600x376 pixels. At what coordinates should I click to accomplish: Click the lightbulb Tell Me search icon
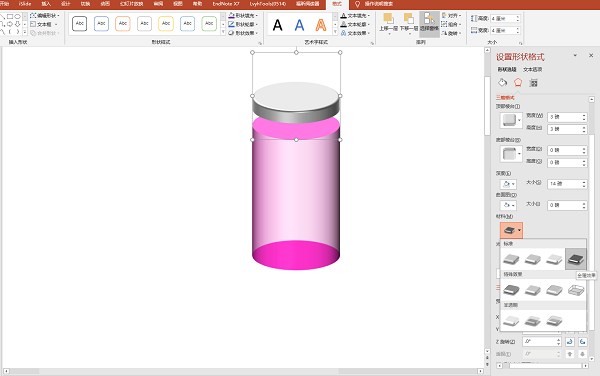pyautogui.click(x=357, y=4)
